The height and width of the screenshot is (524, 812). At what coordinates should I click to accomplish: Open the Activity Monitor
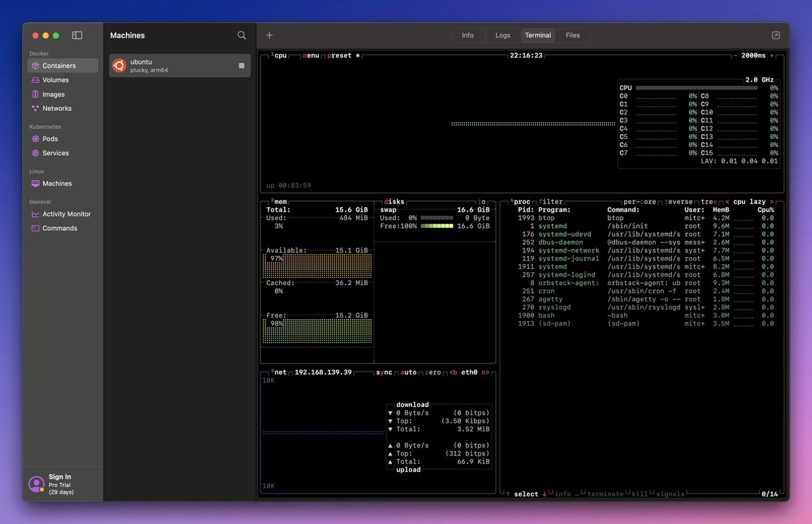coord(66,214)
